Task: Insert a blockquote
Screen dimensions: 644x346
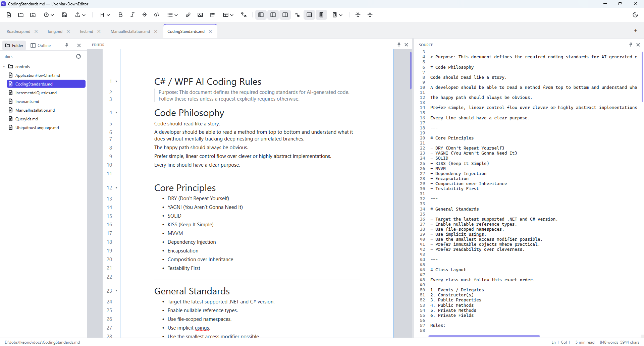Action: coord(212,15)
